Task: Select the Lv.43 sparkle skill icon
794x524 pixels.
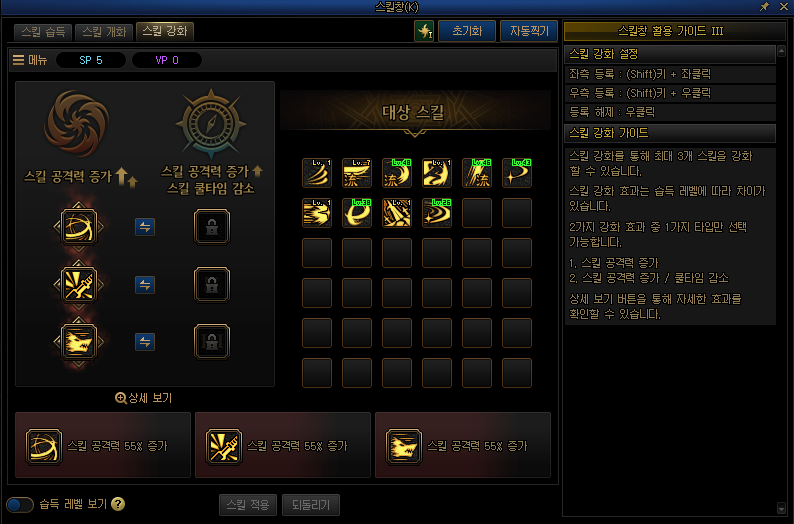Action: point(517,173)
